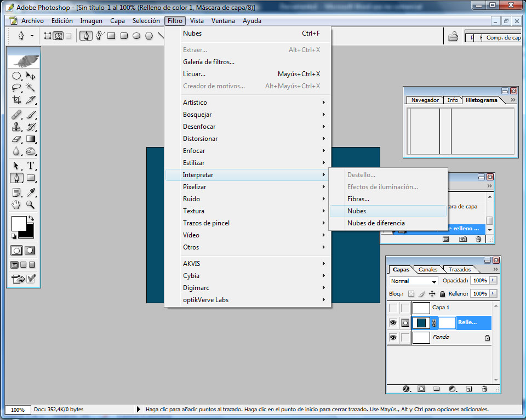Toggle lock position
This screenshot has height=420, width=526.
coord(432,294)
